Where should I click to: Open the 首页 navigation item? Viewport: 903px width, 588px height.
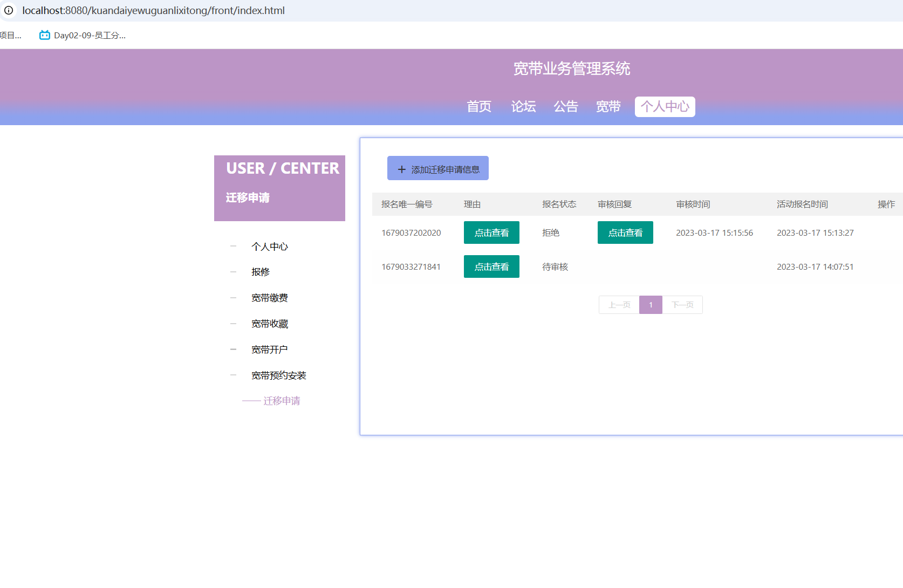(479, 107)
